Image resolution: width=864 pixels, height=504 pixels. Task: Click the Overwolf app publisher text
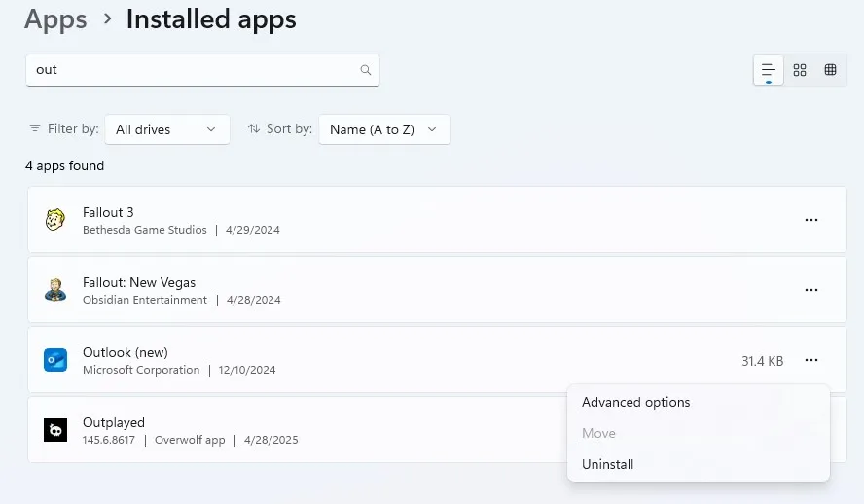190,440
